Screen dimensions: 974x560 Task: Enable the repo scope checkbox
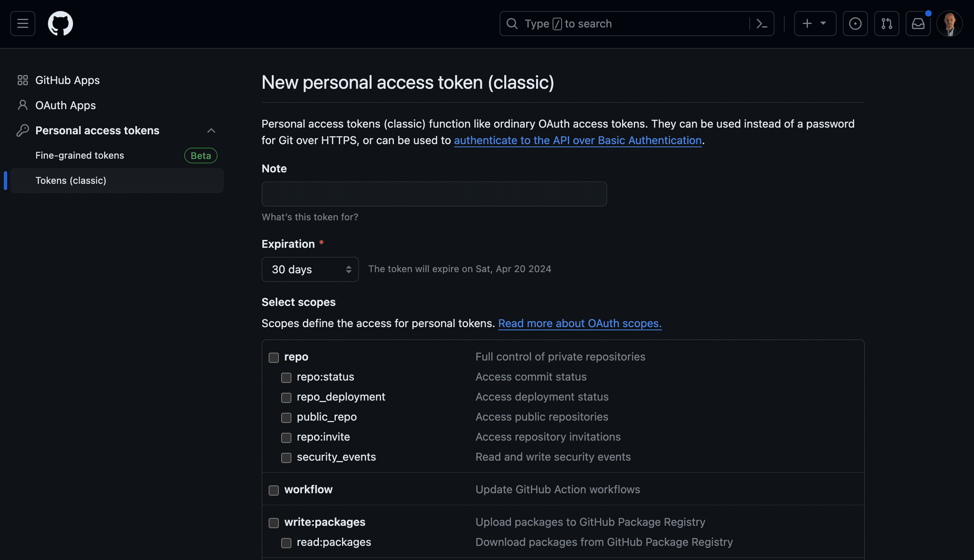coord(274,357)
